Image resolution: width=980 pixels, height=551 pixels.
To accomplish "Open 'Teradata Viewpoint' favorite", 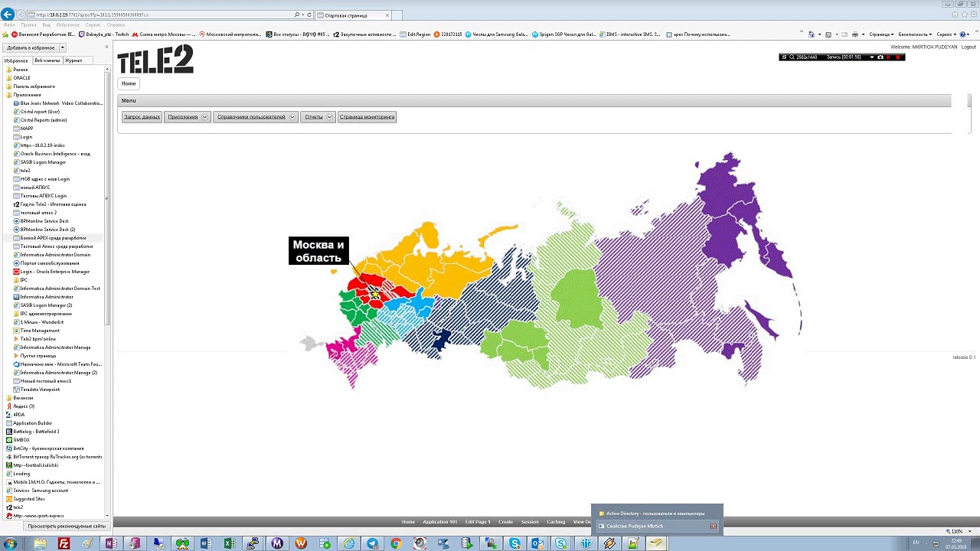I will point(40,390).
